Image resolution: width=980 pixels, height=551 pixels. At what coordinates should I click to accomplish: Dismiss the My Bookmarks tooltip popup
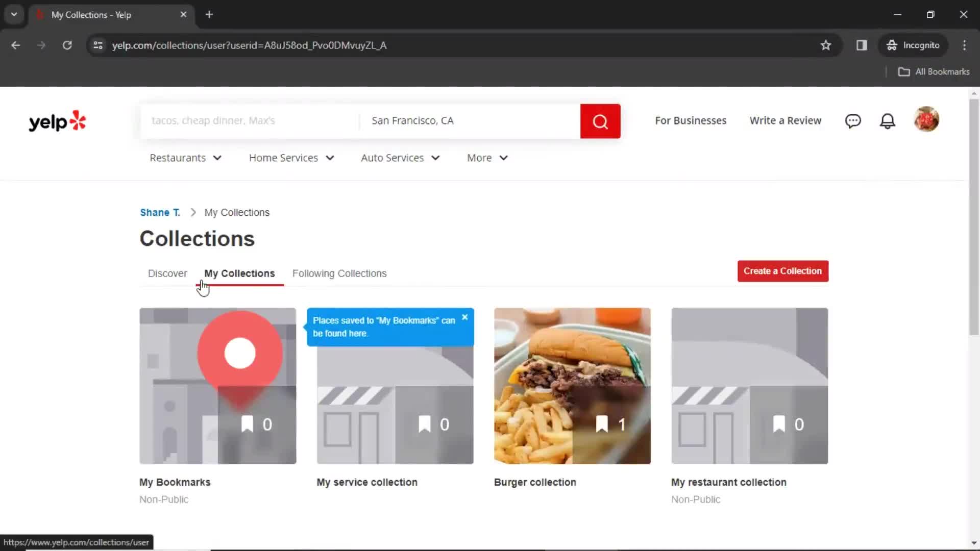(464, 317)
